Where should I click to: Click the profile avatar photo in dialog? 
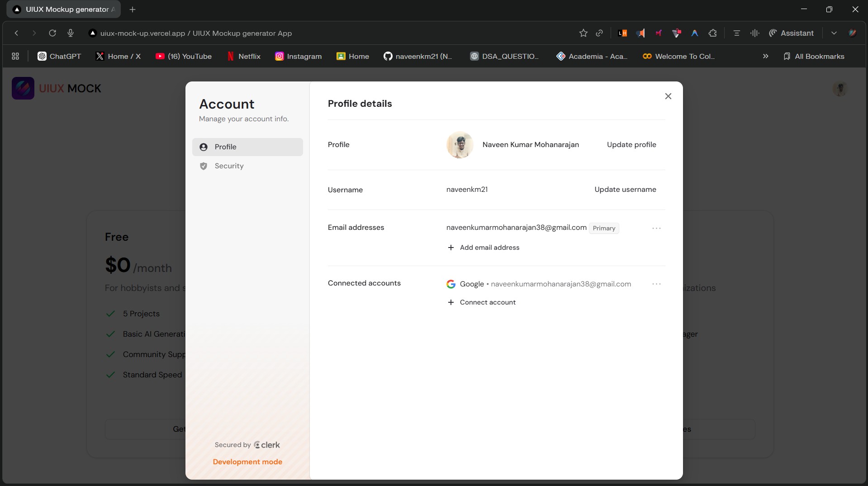(460, 145)
